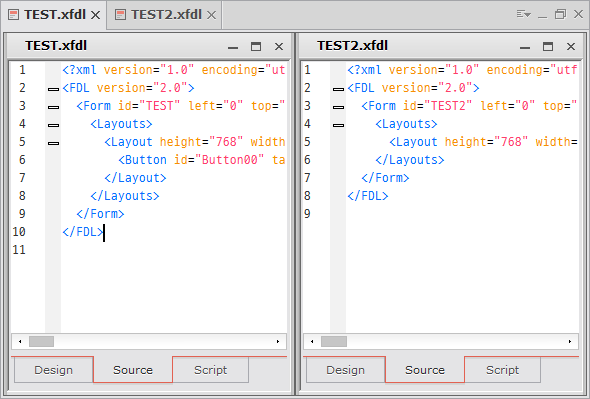Close the TEST2.xfdl tab
This screenshot has height=399, width=590.
(x=212, y=15)
